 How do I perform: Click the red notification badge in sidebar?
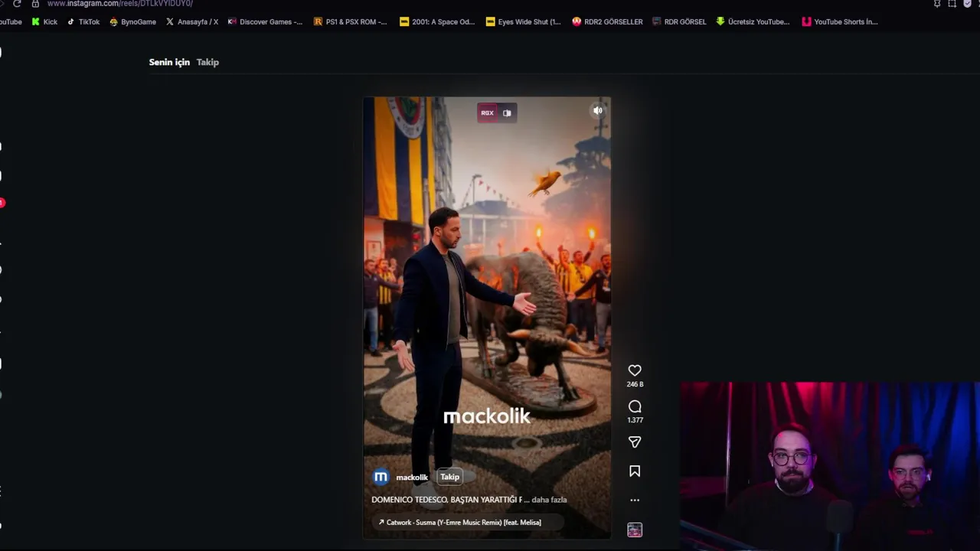click(2, 203)
